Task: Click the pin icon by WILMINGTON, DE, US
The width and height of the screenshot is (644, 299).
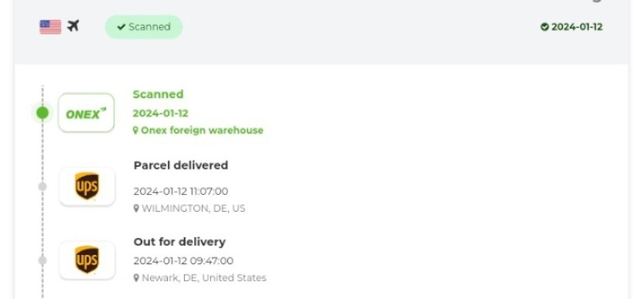Action: pyautogui.click(x=136, y=209)
